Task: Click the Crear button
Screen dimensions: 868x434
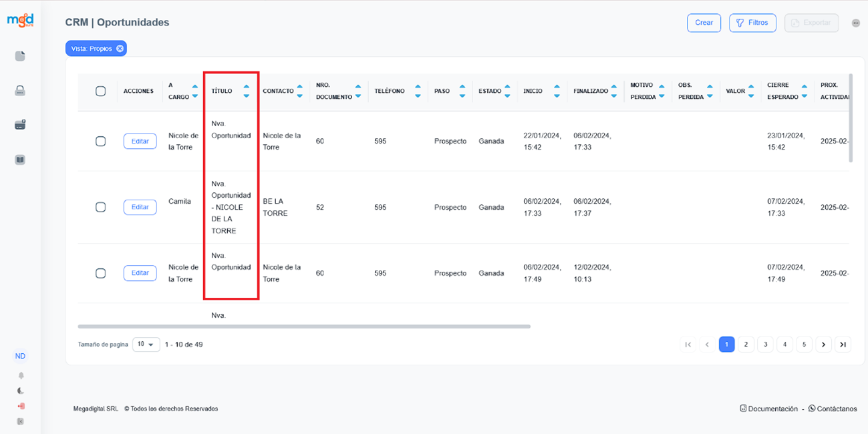Action: (704, 23)
